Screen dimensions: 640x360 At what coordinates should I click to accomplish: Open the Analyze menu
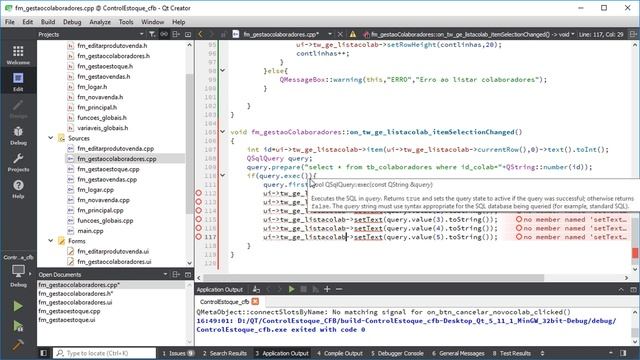click(100, 22)
